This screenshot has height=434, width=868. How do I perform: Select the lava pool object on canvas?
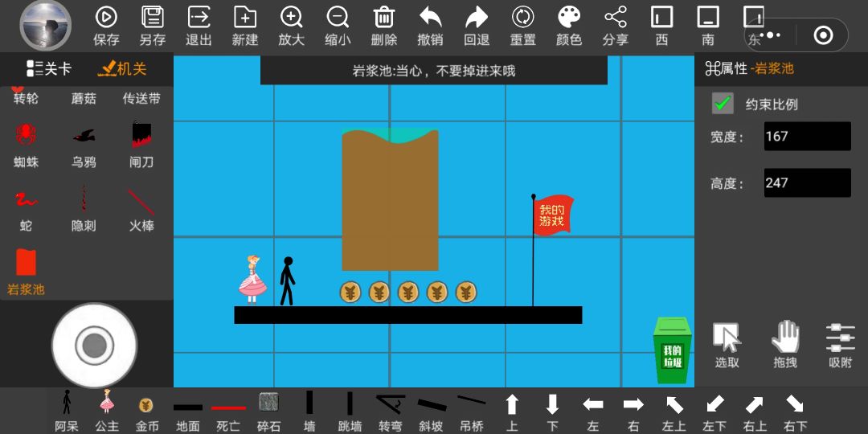(x=391, y=200)
